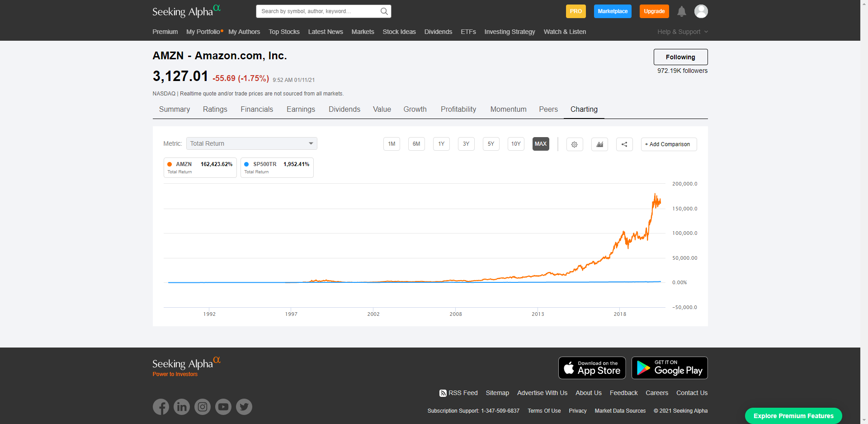Toggle the SP500TR blue series legend
The height and width of the screenshot is (424, 868).
click(277, 167)
